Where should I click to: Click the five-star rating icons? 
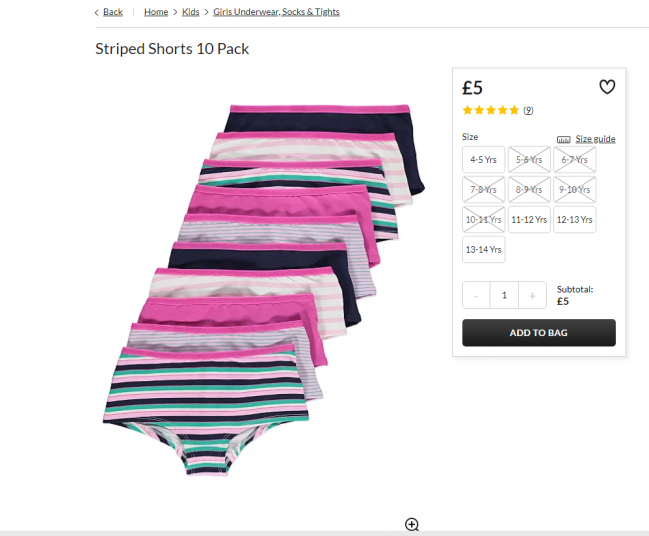(491, 110)
